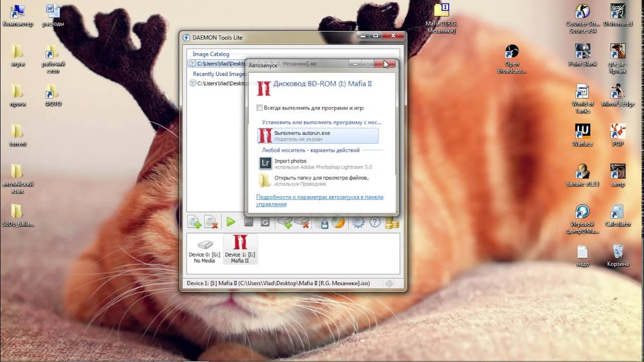The height and width of the screenshot is (362, 644).
Task: Click the Dishonored desktop shortcut
Action: 617,15
